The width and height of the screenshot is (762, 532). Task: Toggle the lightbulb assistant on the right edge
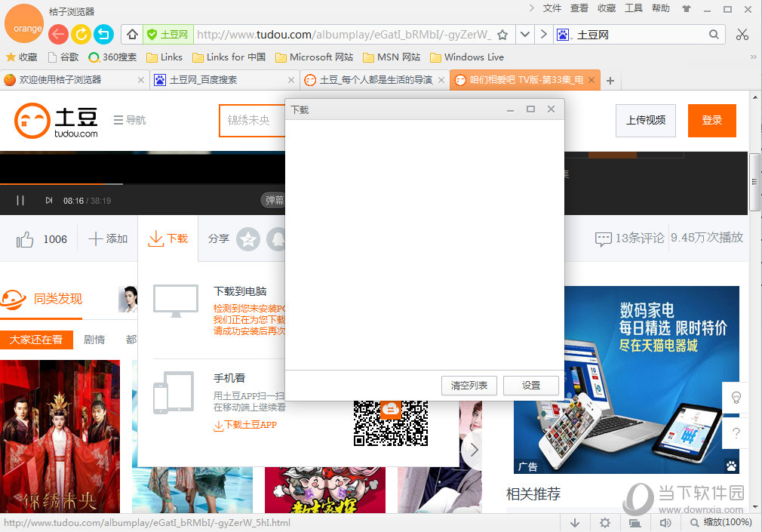click(x=736, y=397)
